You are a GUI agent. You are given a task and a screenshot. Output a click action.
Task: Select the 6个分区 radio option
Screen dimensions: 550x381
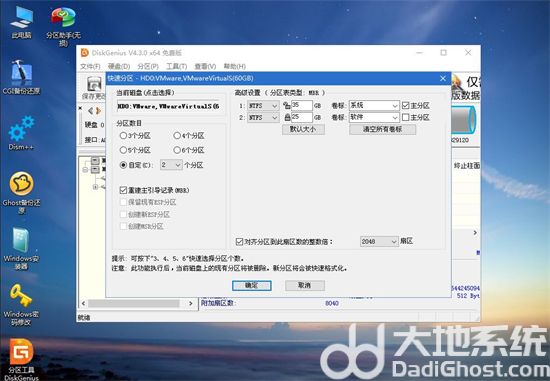click(177, 150)
